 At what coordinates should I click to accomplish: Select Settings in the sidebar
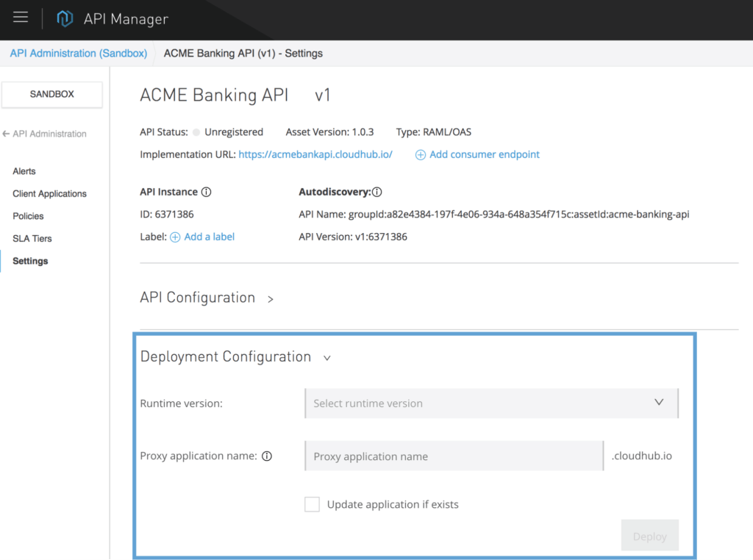[30, 261]
